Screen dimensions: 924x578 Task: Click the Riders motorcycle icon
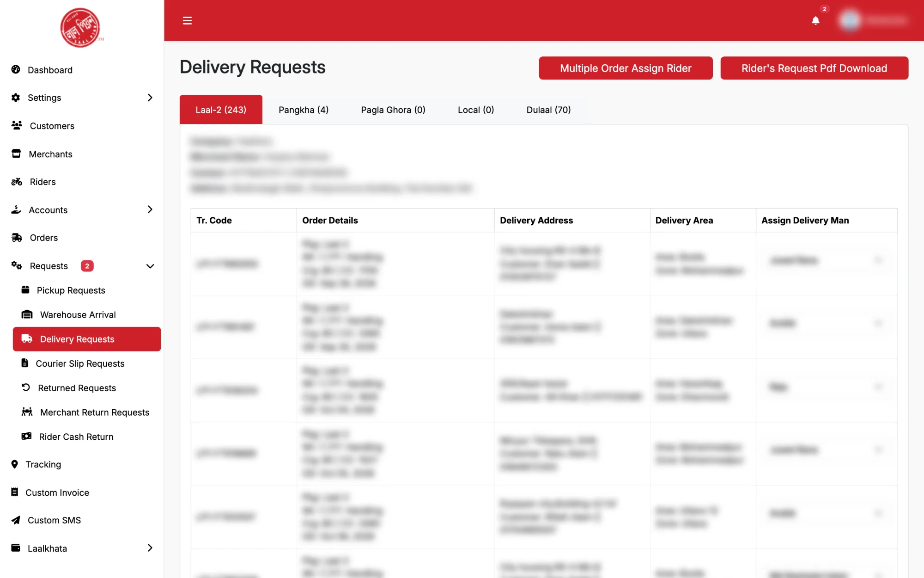[17, 182]
